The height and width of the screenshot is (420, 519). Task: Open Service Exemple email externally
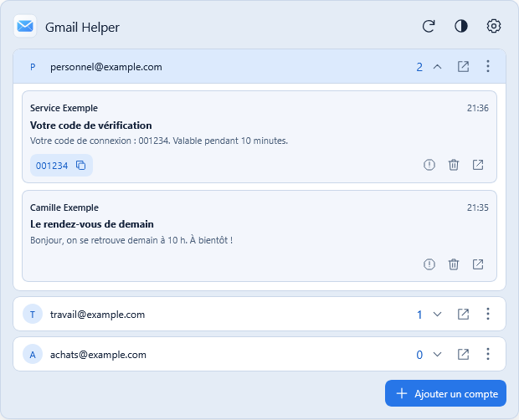[x=478, y=165]
